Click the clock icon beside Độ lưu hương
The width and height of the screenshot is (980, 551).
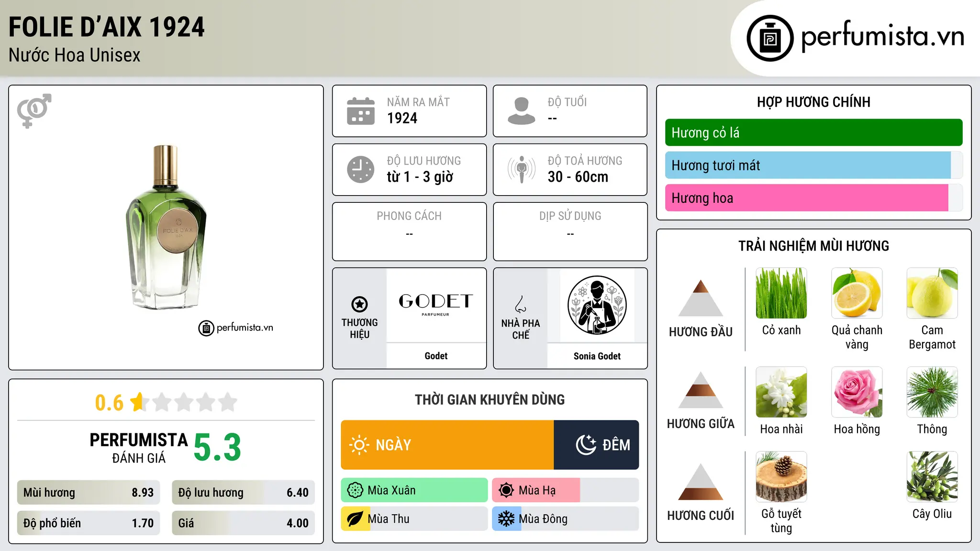tap(361, 169)
